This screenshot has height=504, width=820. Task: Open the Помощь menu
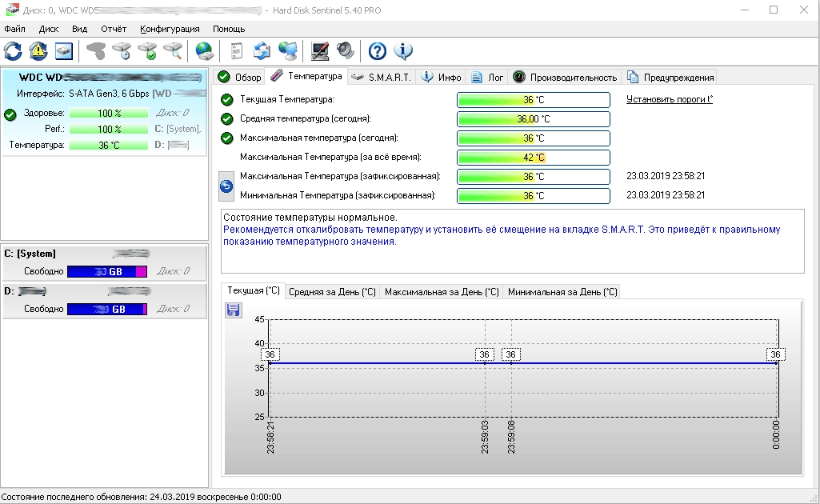pyautogui.click(x=229, y=29)
